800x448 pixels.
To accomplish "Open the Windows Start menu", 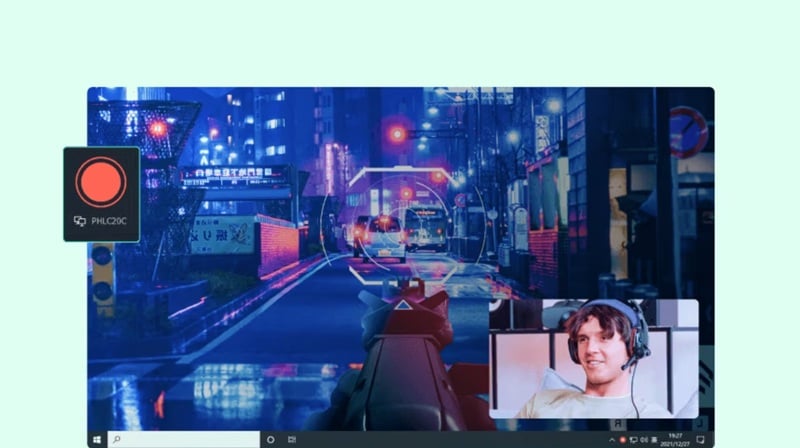I will 97,439.
